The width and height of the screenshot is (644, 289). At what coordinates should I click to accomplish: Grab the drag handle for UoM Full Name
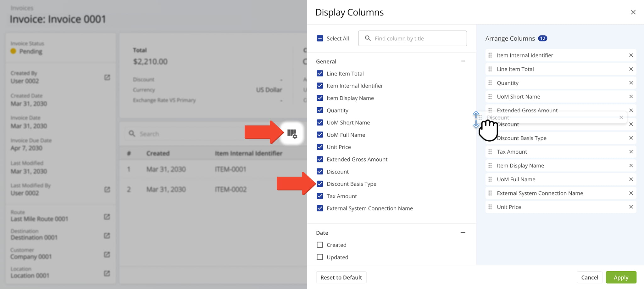coord(490,179)
